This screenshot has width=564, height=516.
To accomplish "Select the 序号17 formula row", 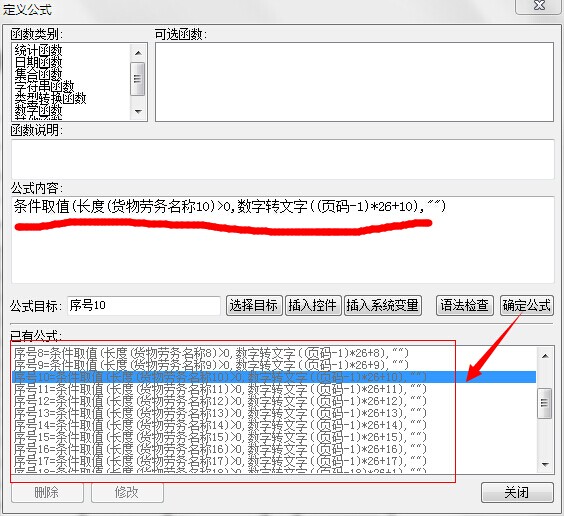I will click(x=274, y=461).
